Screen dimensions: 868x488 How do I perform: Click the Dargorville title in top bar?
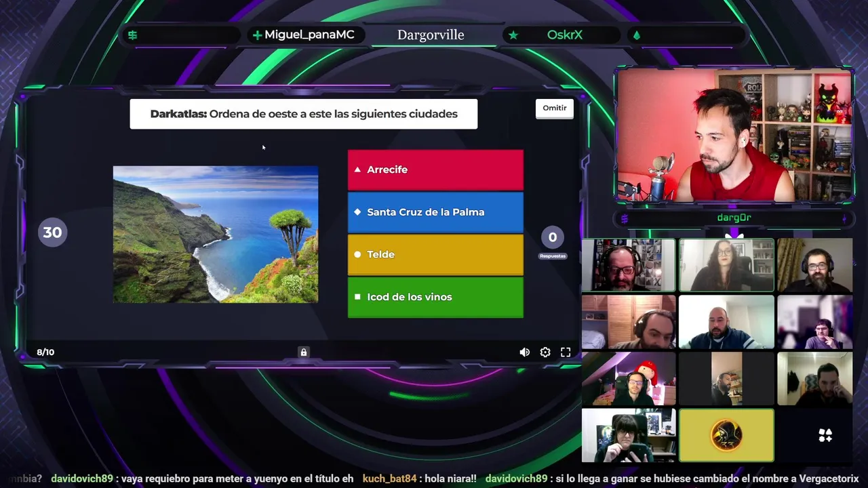click(x=431, y=35)
